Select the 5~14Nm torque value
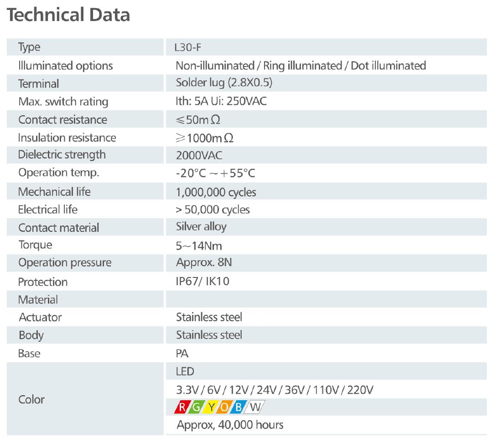The height and width of the screenshot is (444, 504). 199,246
